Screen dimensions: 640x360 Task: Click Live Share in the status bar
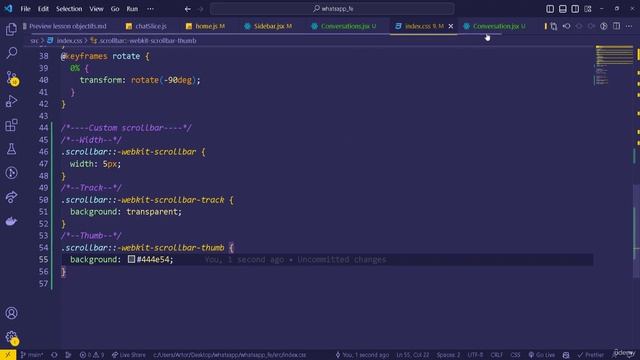click(129, 355)
